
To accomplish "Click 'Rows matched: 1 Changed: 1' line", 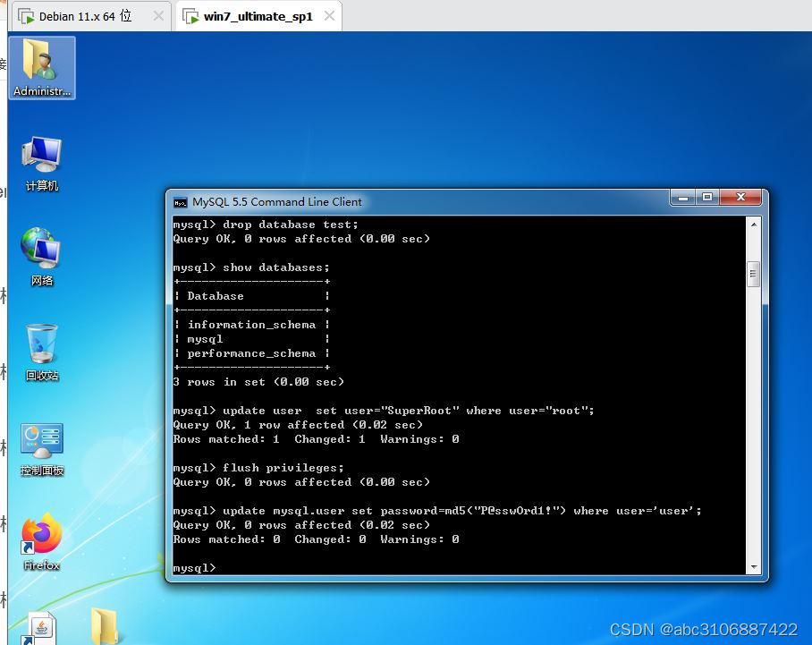I will pos(316,439).
